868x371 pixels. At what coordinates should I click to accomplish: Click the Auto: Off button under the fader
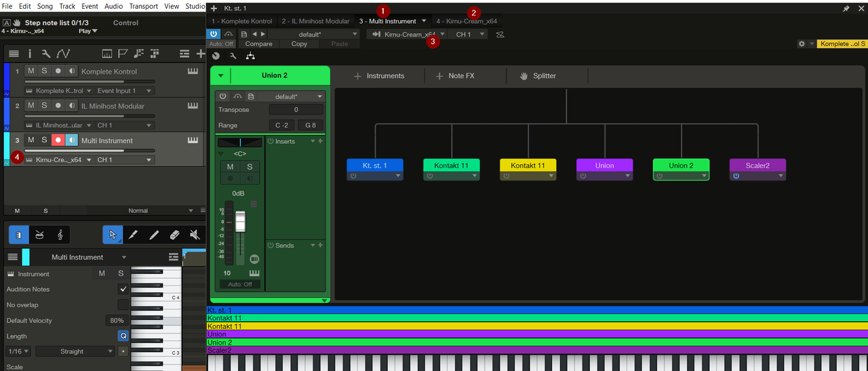click(x=240, y=284)
